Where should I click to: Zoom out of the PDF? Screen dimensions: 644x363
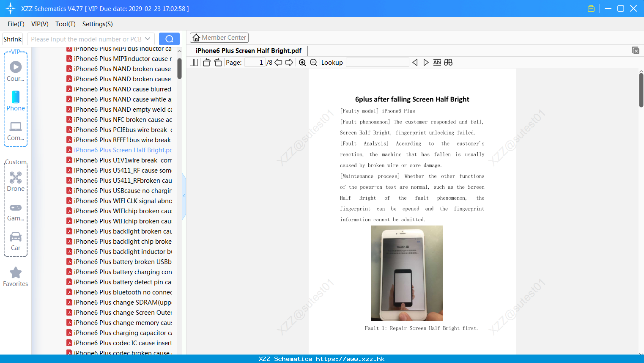(314, 63)
